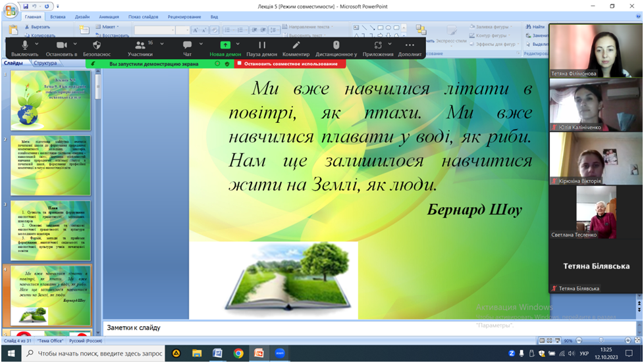
Task: Pause the screen share
Action: click(261, 45)
